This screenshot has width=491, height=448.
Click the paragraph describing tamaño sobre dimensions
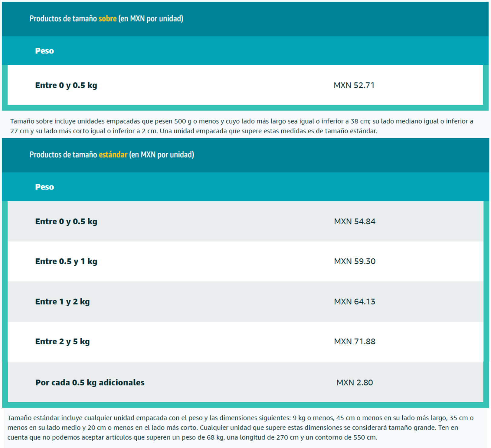click(x=241, y=126)
